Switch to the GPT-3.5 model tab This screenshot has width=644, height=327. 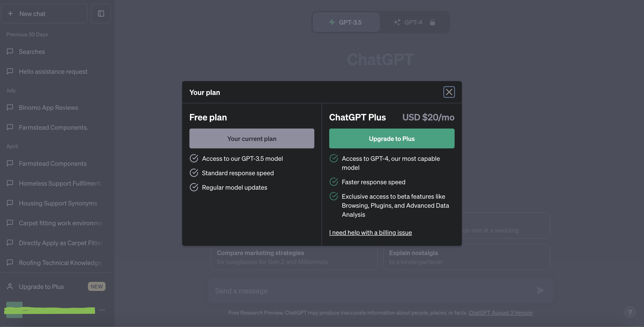click(346, 22)
